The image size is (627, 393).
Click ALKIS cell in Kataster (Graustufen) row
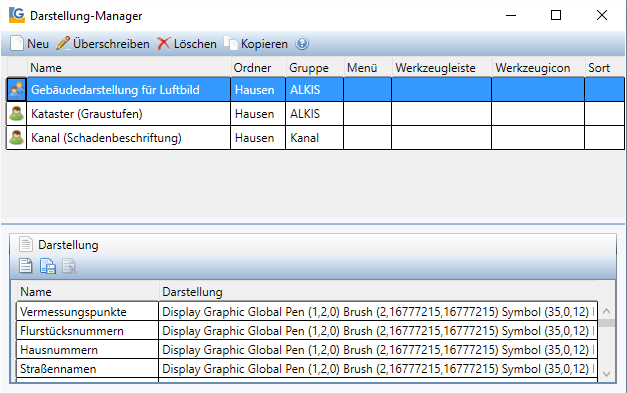[314, 114]
